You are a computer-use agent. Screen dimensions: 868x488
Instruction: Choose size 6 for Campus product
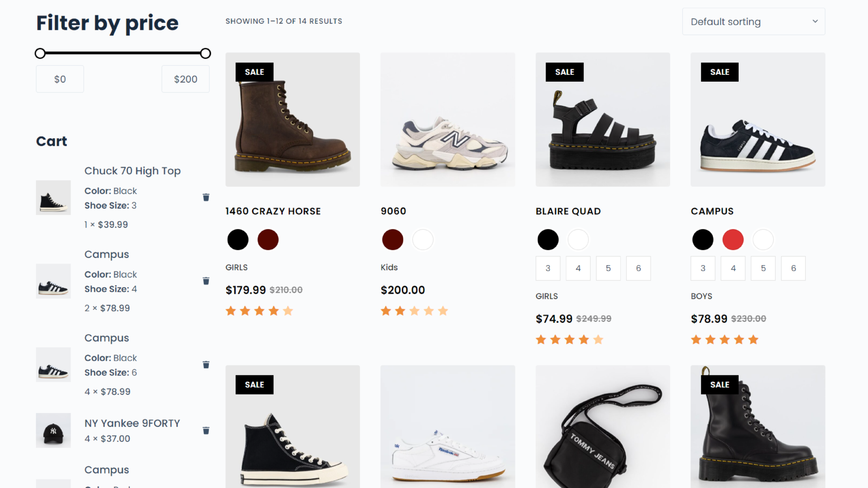(x=793, y=268)
